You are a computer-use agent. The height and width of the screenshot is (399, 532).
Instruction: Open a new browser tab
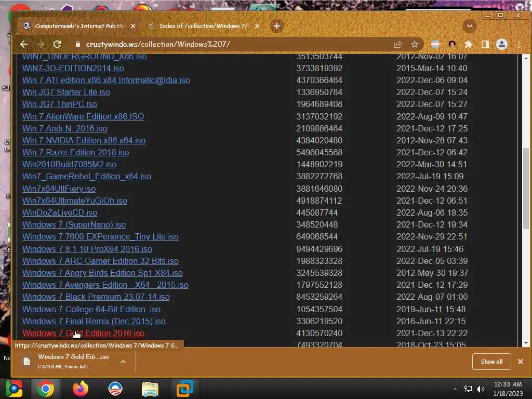pos(277,26)
